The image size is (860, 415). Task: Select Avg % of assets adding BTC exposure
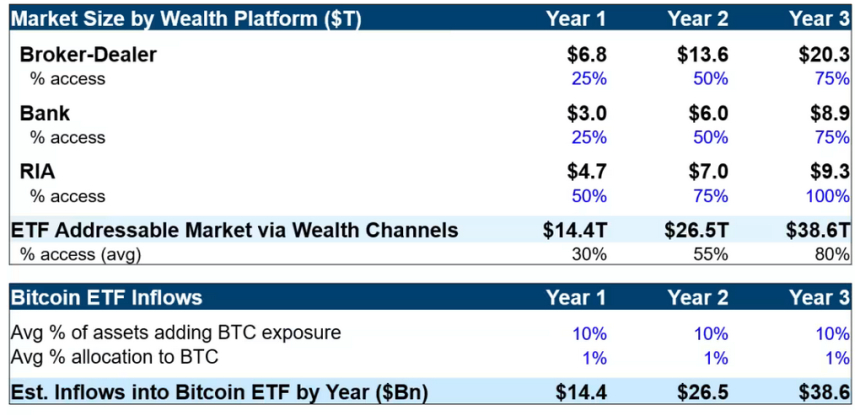[175, 332]
